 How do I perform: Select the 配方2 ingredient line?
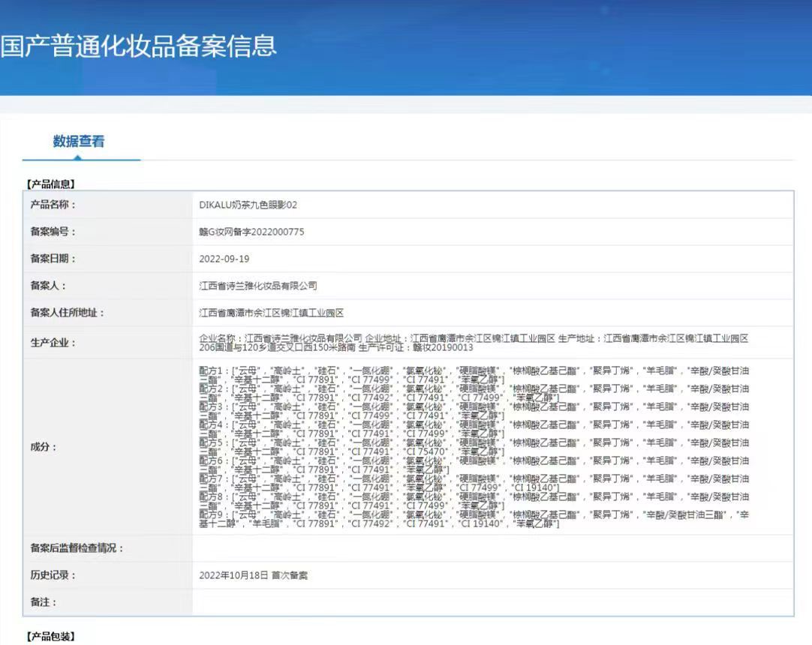[474, 394]
